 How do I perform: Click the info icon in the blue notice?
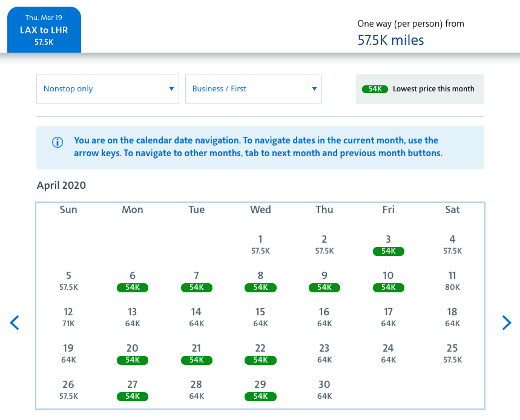tap(58, 142)
